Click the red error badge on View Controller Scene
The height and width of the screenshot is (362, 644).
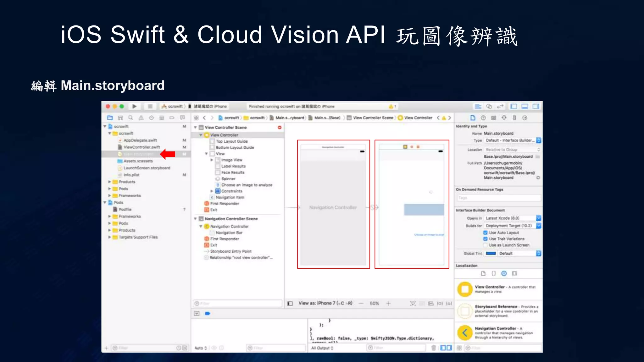point(280,127)
